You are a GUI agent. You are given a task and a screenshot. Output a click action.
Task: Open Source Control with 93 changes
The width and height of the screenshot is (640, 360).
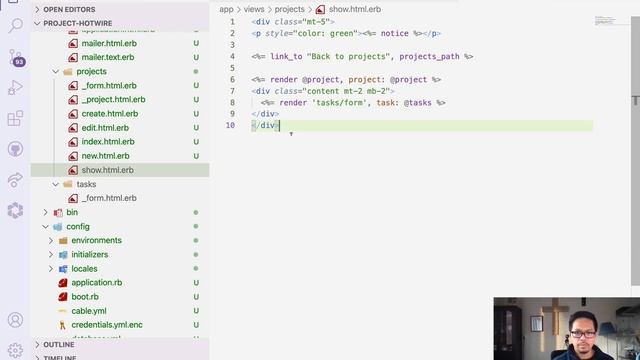[x=16, y=58]
